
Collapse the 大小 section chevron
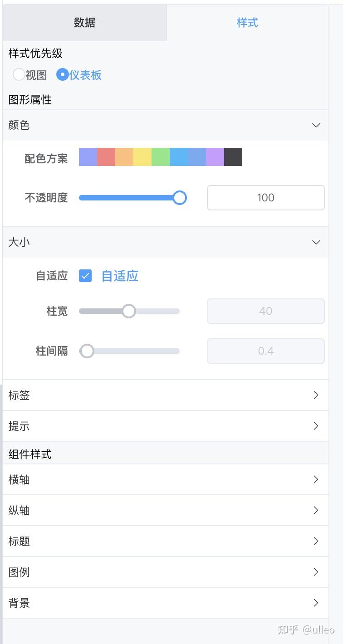point(316,242)
